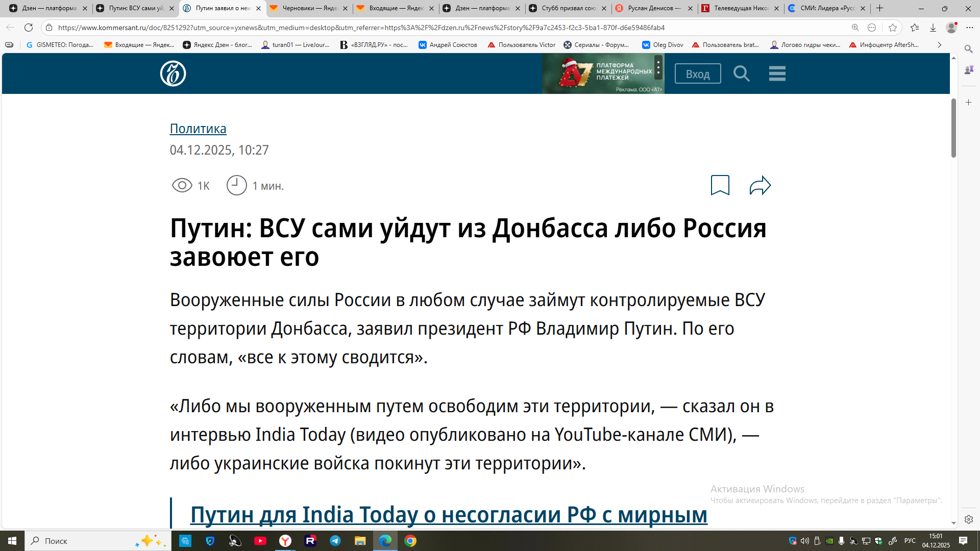Expand the bookmarks bar overflow chevron

(939, 45)
